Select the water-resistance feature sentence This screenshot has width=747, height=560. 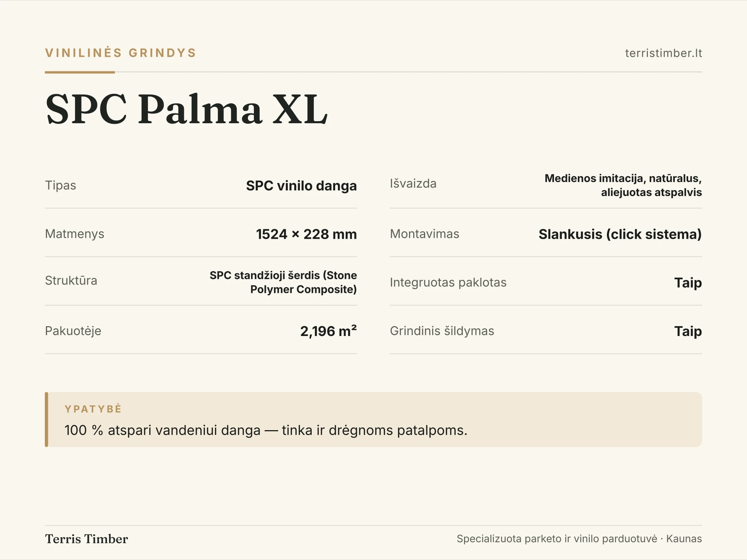click(266, 430)
